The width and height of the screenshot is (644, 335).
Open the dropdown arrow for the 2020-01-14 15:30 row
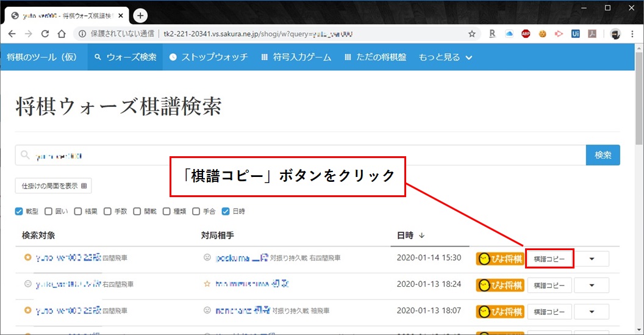[x=592, y=259]
